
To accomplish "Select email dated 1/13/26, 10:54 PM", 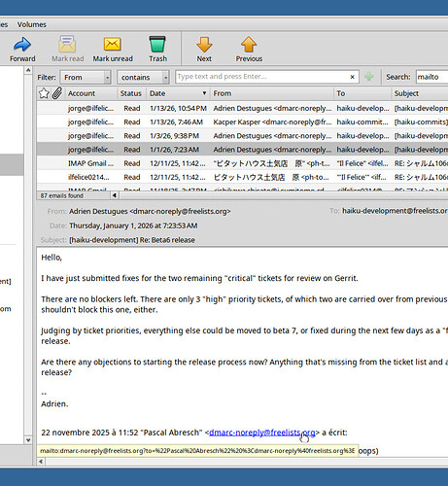I will pos(242,108).
